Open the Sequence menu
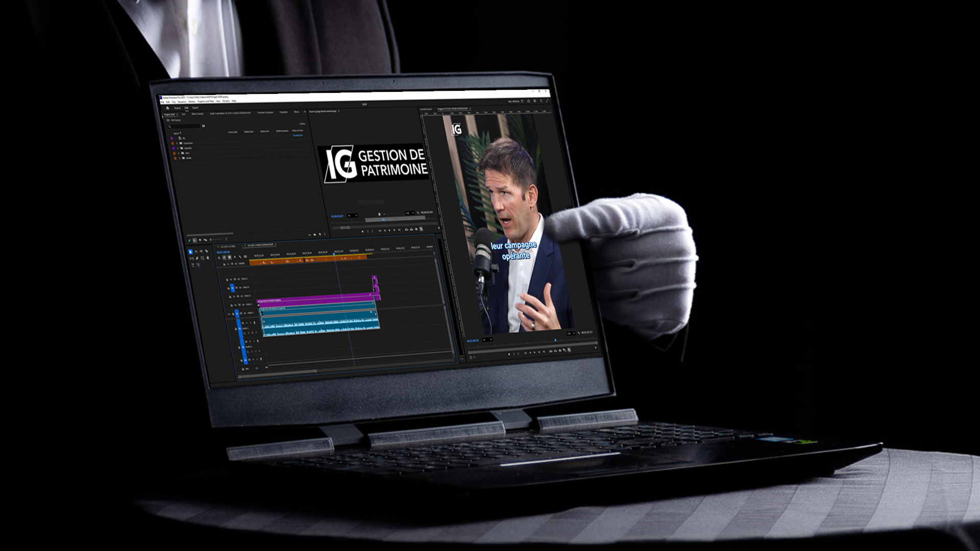The width and height of the screenshot is (980, 551). (x=182, y=102)
